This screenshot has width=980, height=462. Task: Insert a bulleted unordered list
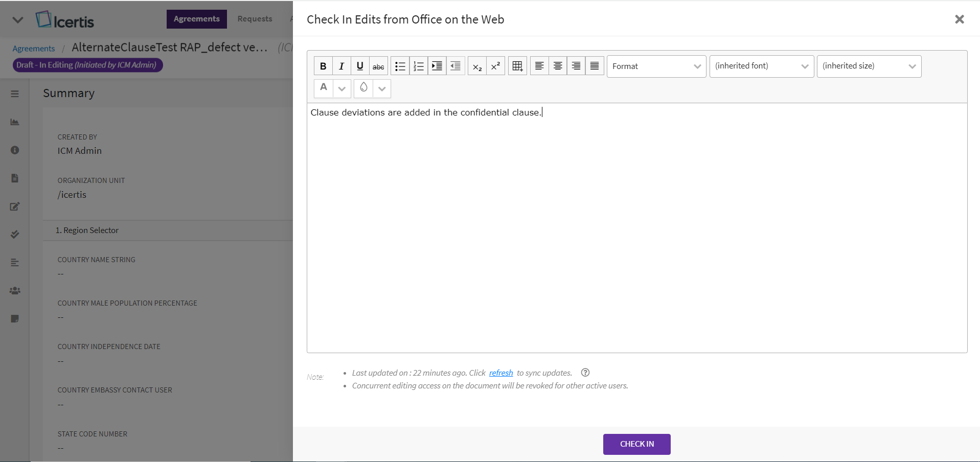coord(400,66)
